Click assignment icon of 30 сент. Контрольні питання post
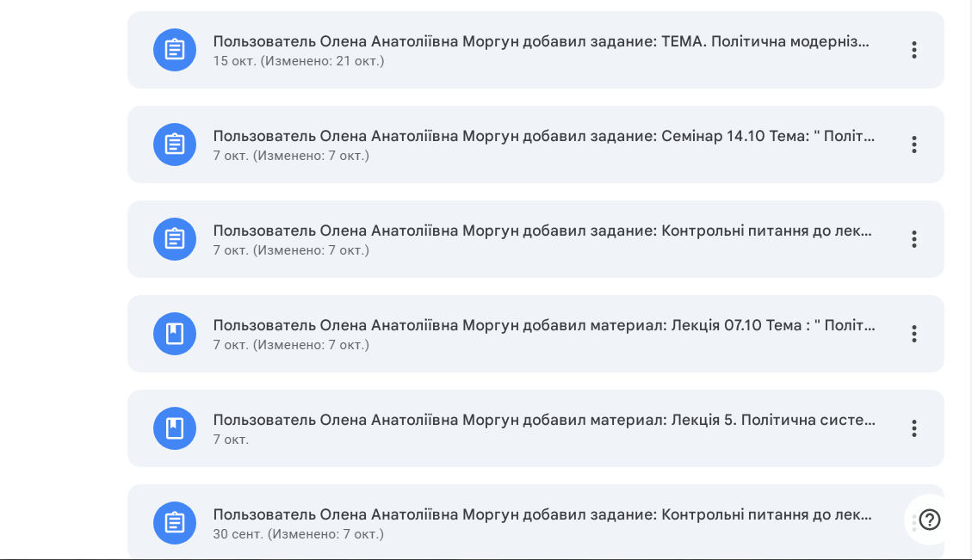 (x=175, y=523)
